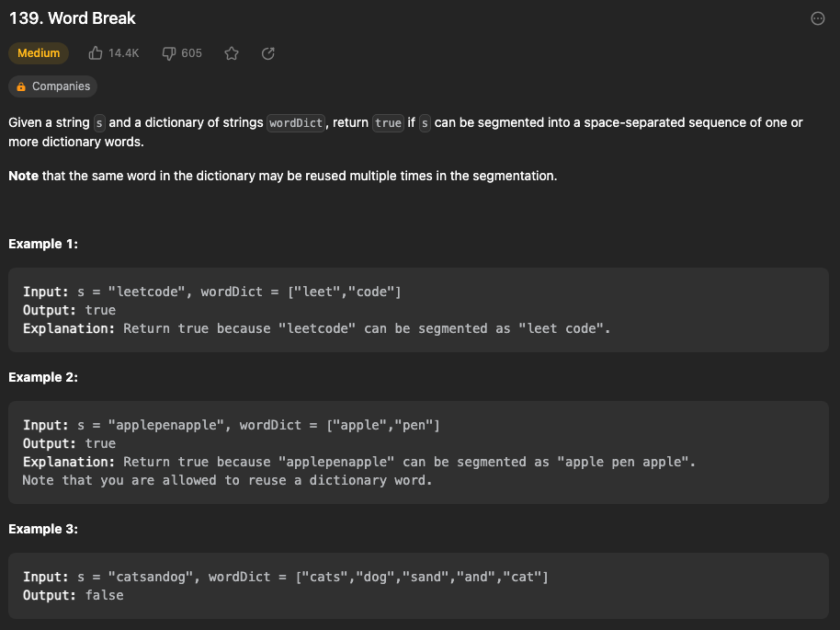The height and width of the screenshot is (630, 840).
Task: Click the Example 2 heading
Action: click(43, 377)
